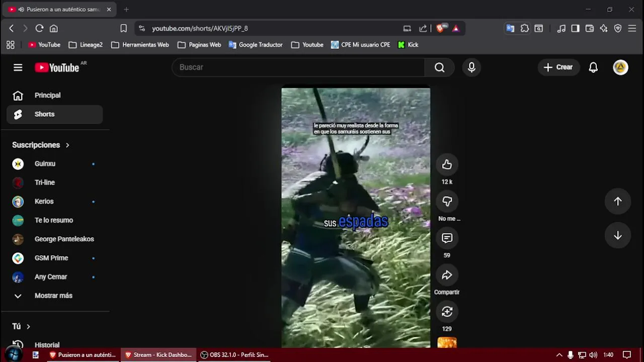Open the extensions puzzle icon
Image resolution: width=644 pixels, height=362 pixels.
(525, 29)
